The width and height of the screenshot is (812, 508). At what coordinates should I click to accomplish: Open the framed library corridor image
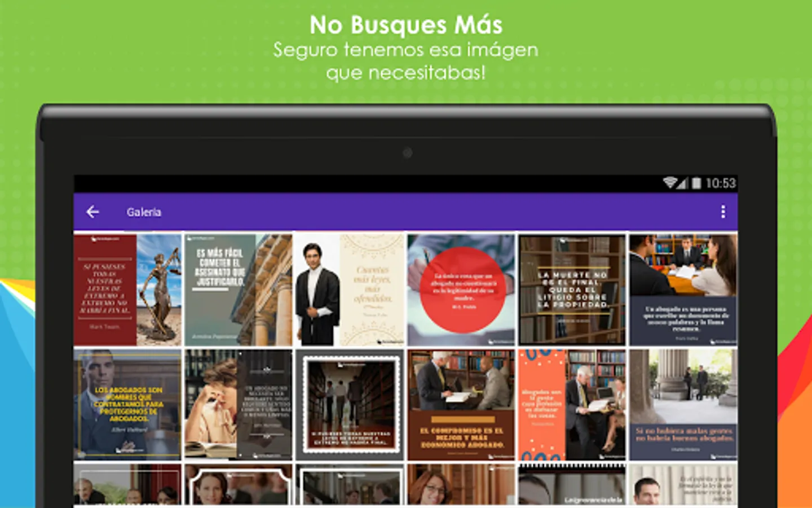click(350, 405)
